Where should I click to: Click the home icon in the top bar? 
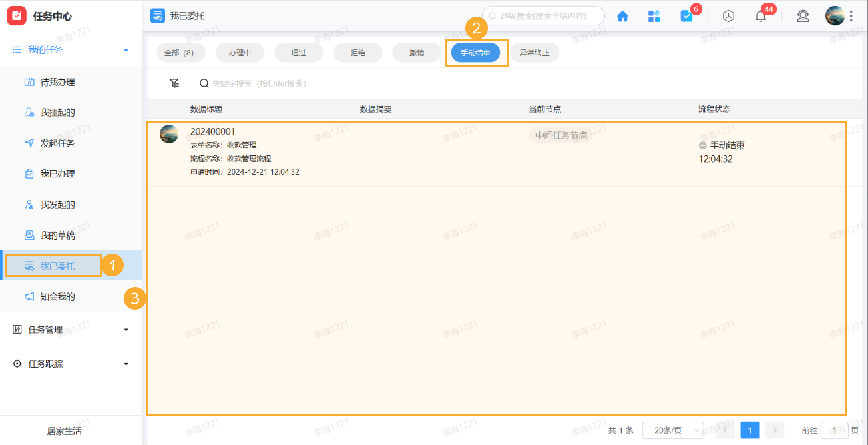point(622,15)
